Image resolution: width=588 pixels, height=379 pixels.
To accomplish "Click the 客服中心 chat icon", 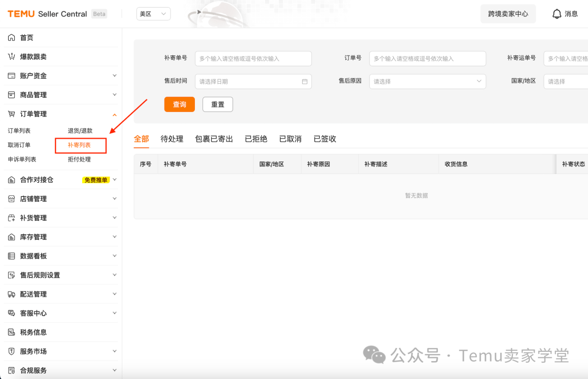I will click(x=11, y=313).
